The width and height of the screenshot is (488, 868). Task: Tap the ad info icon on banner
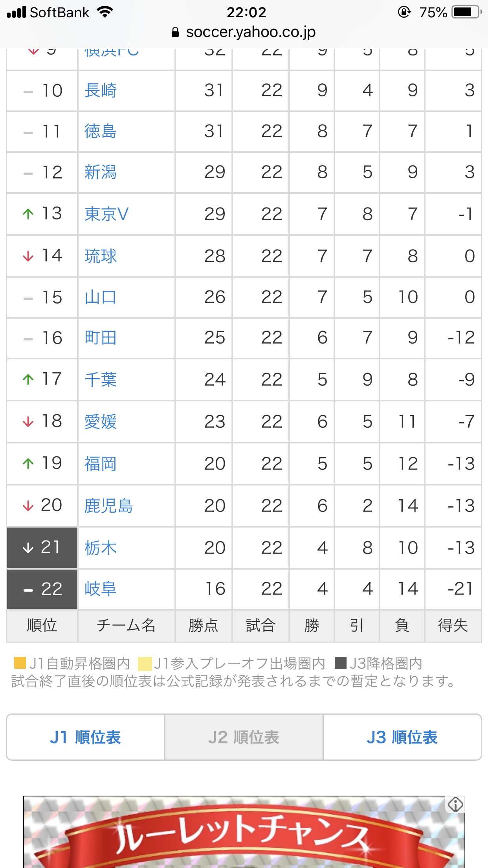[x=455, y=805]
